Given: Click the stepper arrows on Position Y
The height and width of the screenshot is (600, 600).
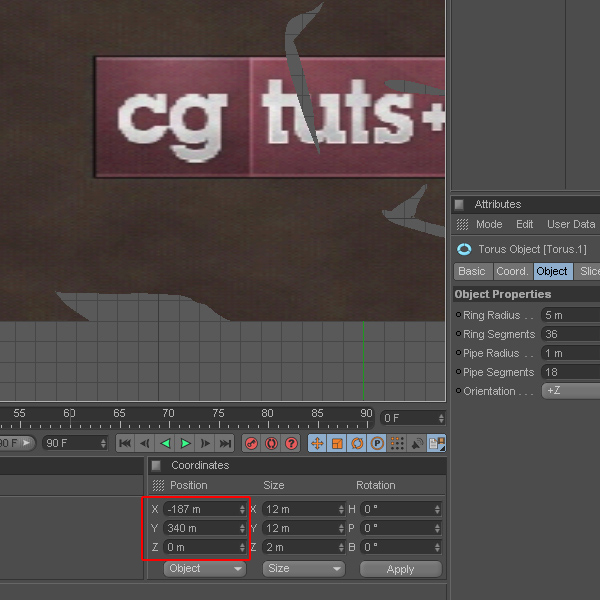Looking at the screenshot, I should (242, 528).
